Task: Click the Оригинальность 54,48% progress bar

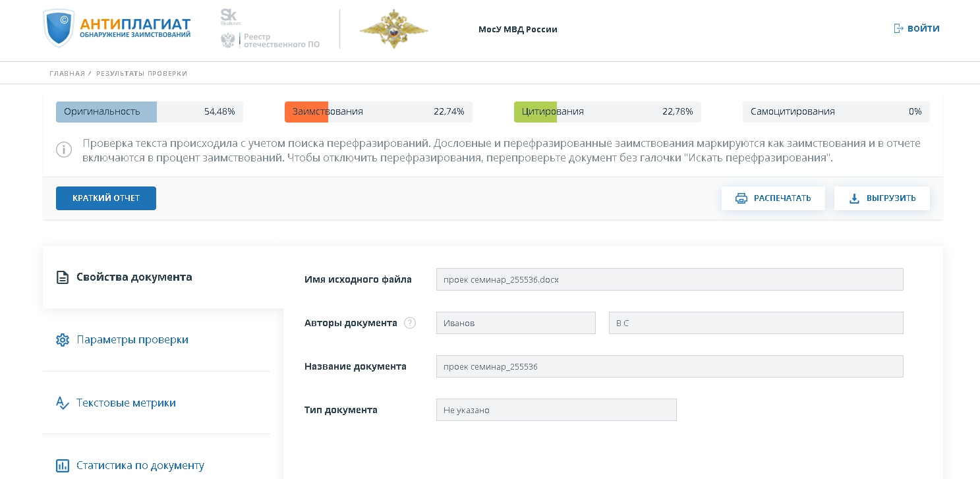Action: click(x=149, y=112)
